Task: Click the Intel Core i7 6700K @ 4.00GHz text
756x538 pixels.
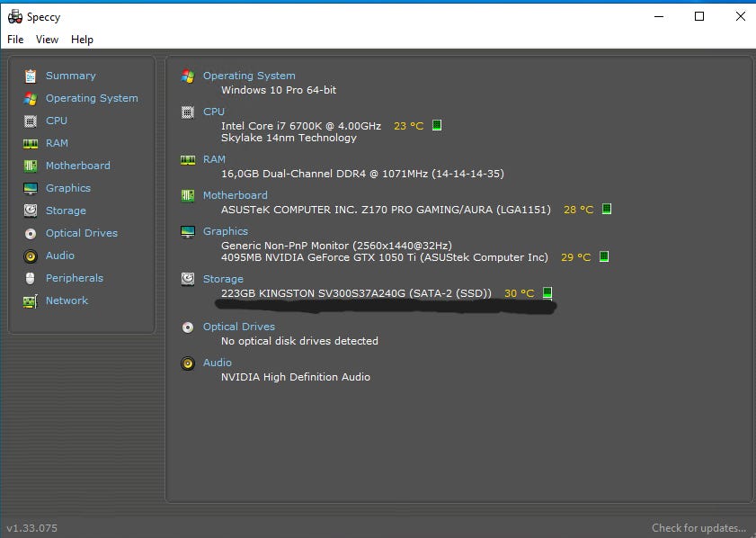Action: coord(301,126)
